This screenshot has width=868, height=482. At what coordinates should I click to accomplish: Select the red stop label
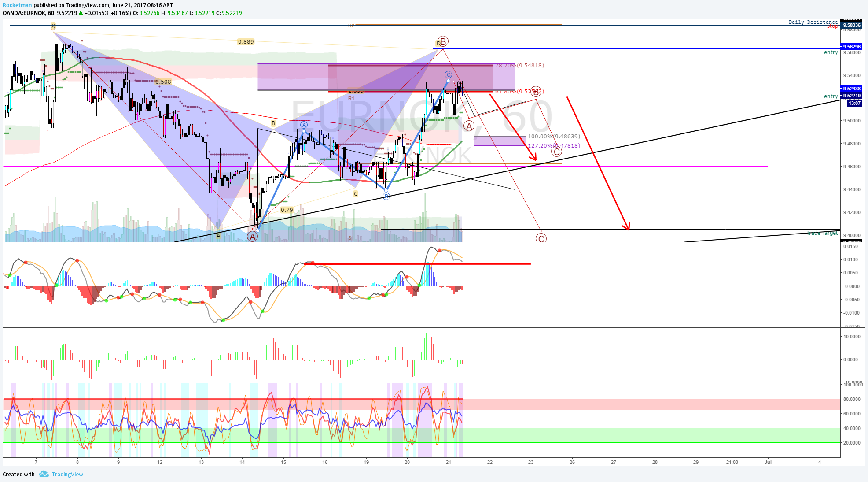(x=832, y=26)
